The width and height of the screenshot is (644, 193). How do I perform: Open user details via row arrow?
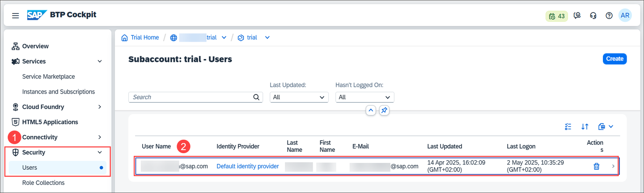pos(613,166)
